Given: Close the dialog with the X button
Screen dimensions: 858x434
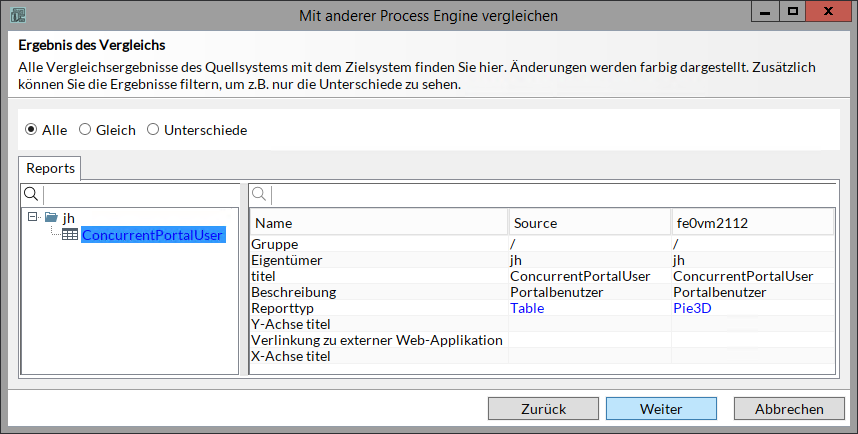Looking at the screenshot, I should [x=828, y=11].
